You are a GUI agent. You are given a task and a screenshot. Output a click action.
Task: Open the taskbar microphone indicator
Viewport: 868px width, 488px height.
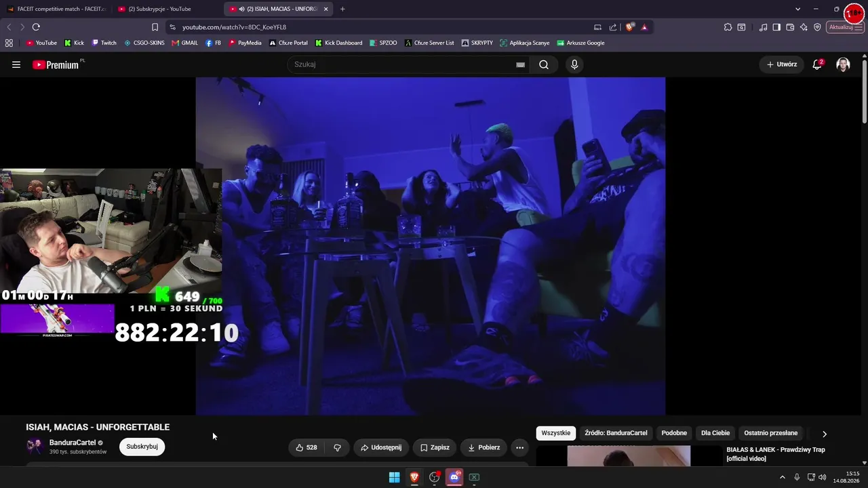click(x=797, y=477)
